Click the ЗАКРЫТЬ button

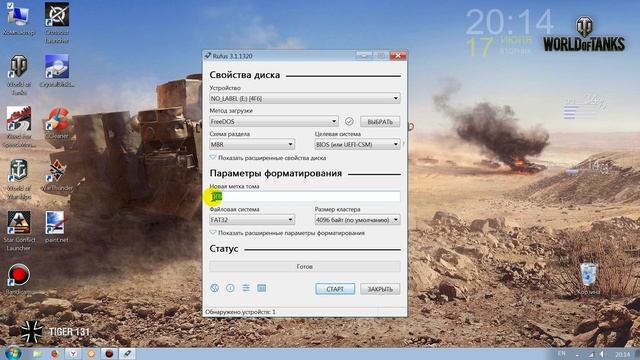pyautogui.click(x=380, y=289)
